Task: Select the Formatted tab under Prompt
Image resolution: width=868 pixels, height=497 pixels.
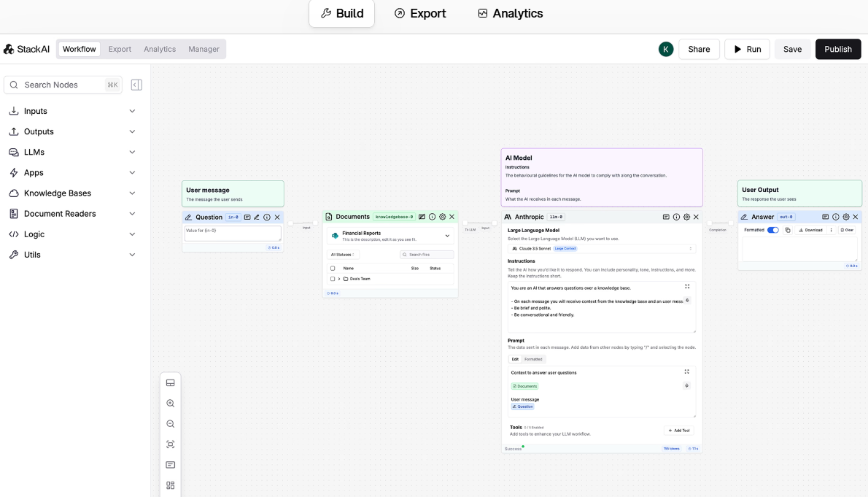Action: [x=533, y=359]
